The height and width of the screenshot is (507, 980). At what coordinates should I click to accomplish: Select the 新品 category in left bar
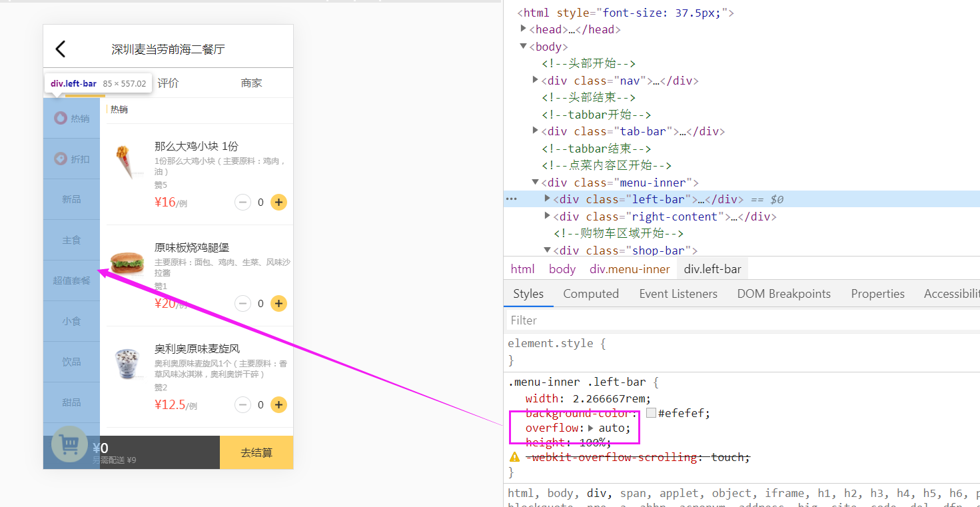(71, 199)
